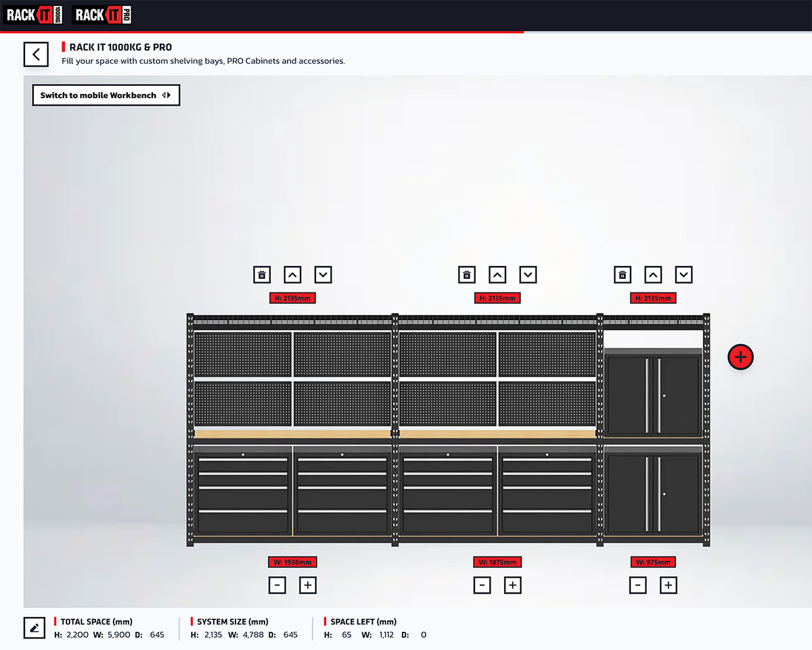
Task: Increase height of the right bay
Action: point(653,275)
